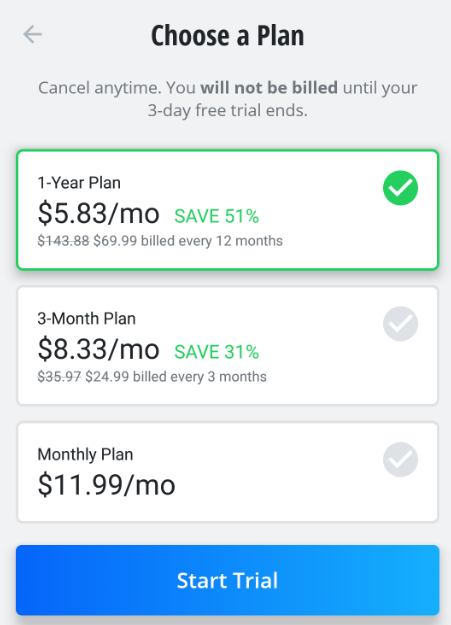Click the 3-day free trial ends text
The height and width of the screenshot is (625, 451).
[228, 110]
